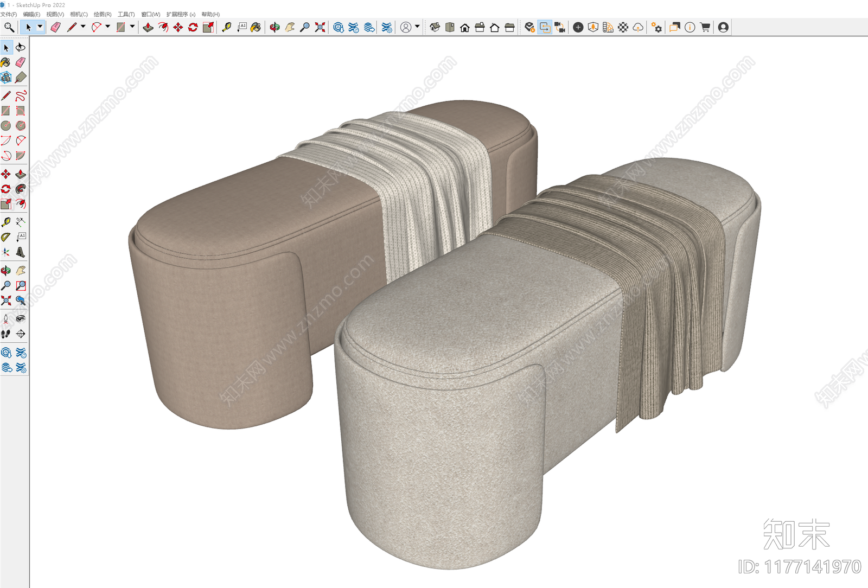This screenshot has height=588, width=868.
Task: Select the Scale tool in the top toolbar
Action: point(208,27)
